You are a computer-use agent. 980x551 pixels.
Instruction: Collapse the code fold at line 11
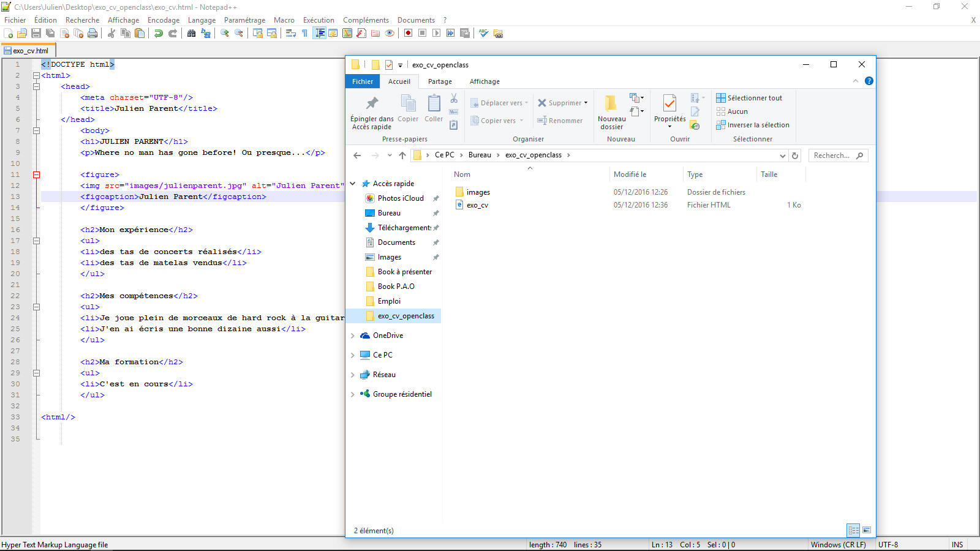pyautogui.click(x=36, y=174)
